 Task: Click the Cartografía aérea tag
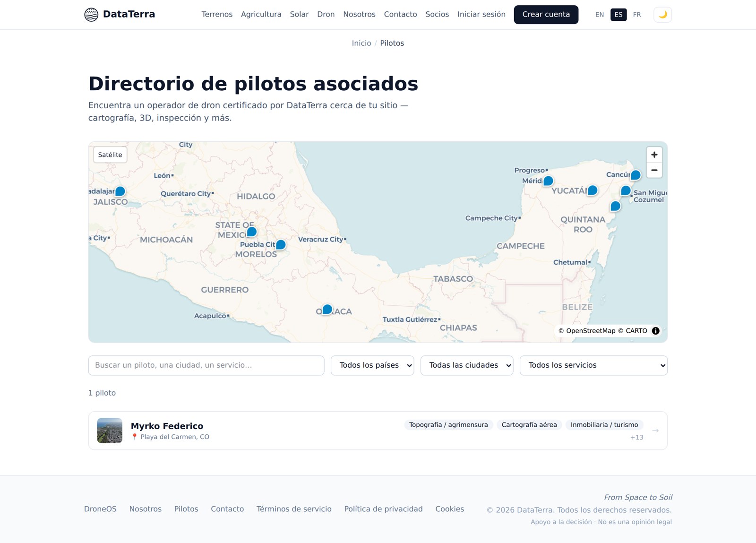(529, 425)
